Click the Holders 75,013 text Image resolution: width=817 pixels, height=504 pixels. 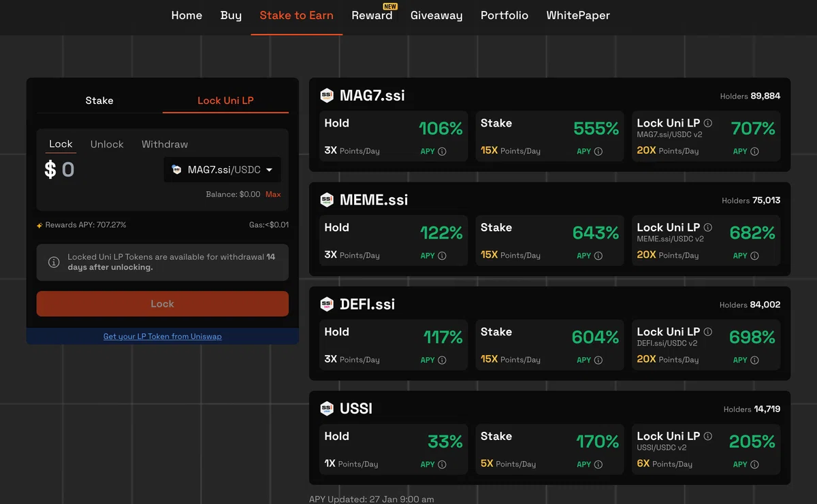(751, 201)
